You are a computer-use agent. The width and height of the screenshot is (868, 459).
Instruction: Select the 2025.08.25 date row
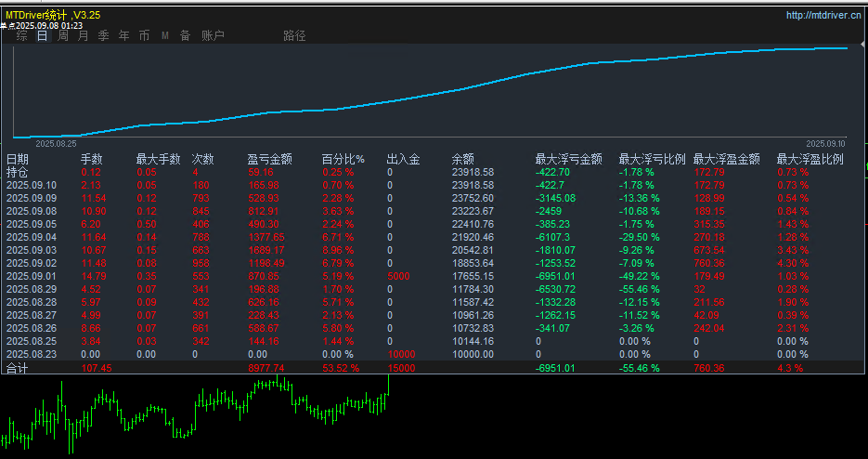coord(31,342)
